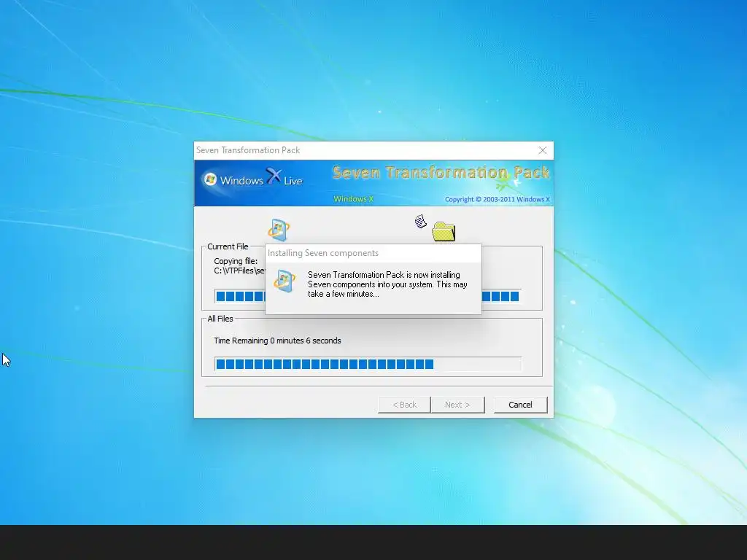Click the green Windows X banner text
The width and height of the screenshot is (747, 560).
pyautogui.click(x=354, y=199)
